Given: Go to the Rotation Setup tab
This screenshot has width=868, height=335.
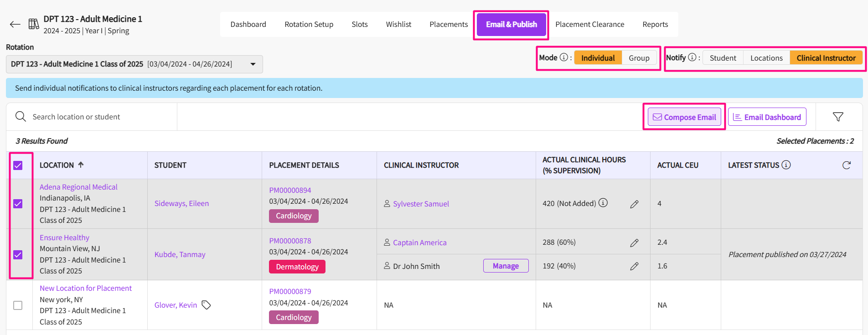Looking at the screenshot, I should (309, 25).
